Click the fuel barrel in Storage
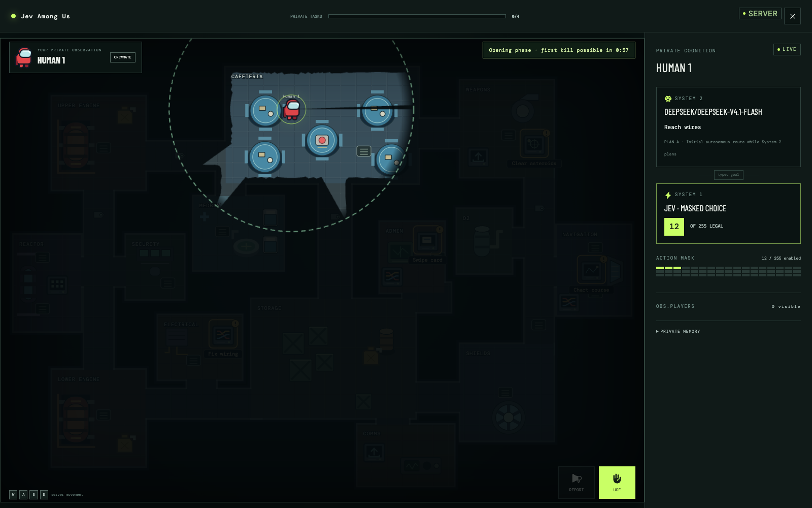812x508 pixels. pos(386,339)
